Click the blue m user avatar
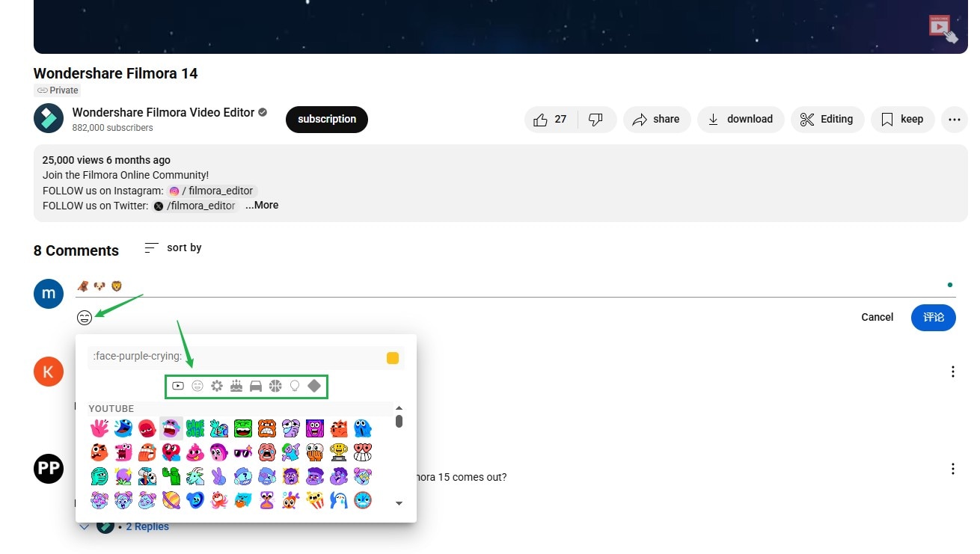This screenshot has width=980, height=554. click(49, 294)
